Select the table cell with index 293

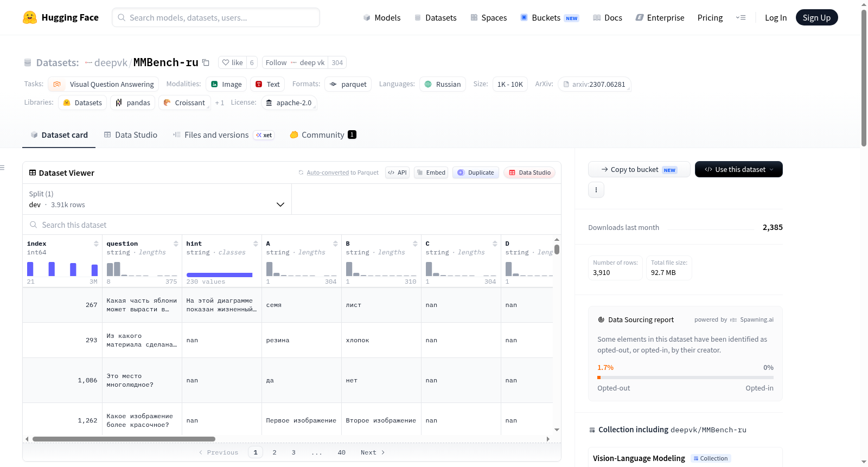pyautogui.click(x=62, y=340)
